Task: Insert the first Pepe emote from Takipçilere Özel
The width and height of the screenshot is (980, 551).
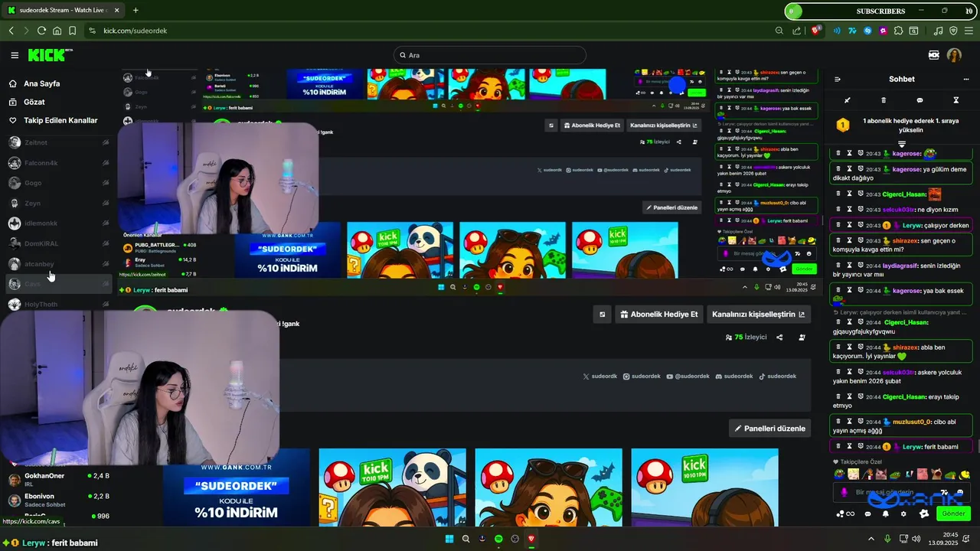Action: pos(838,474)
